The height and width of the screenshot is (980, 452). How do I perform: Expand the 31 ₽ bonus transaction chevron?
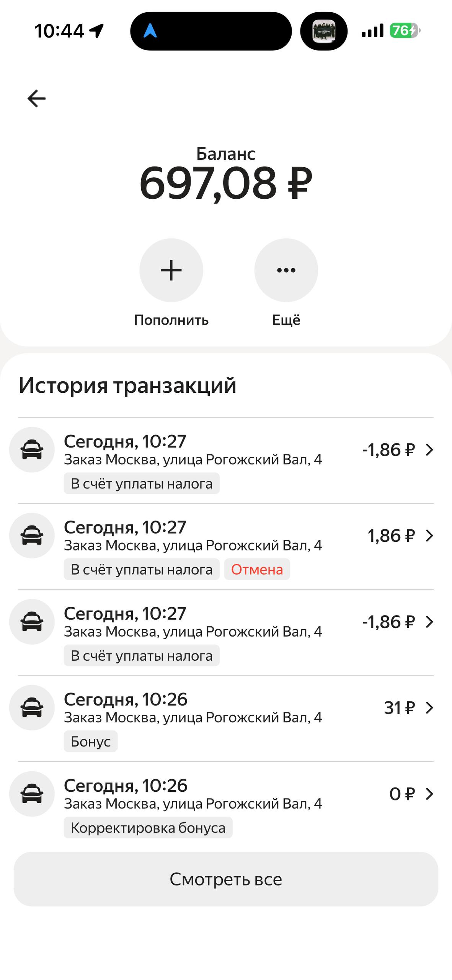coord(429,708)
